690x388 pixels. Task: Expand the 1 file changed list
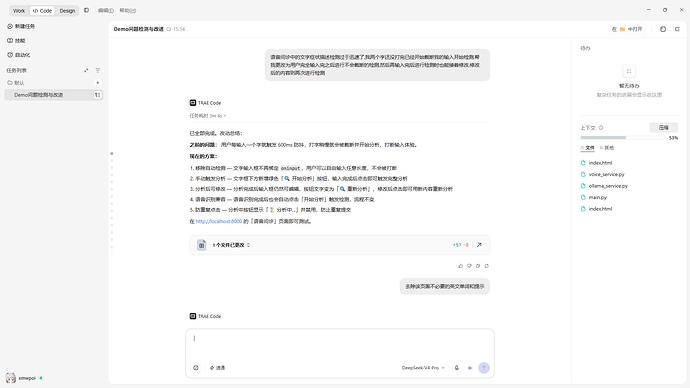(231, 245)
